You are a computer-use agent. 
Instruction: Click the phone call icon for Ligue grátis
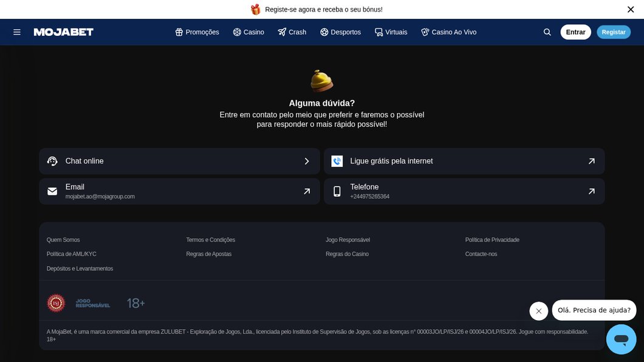337,162
